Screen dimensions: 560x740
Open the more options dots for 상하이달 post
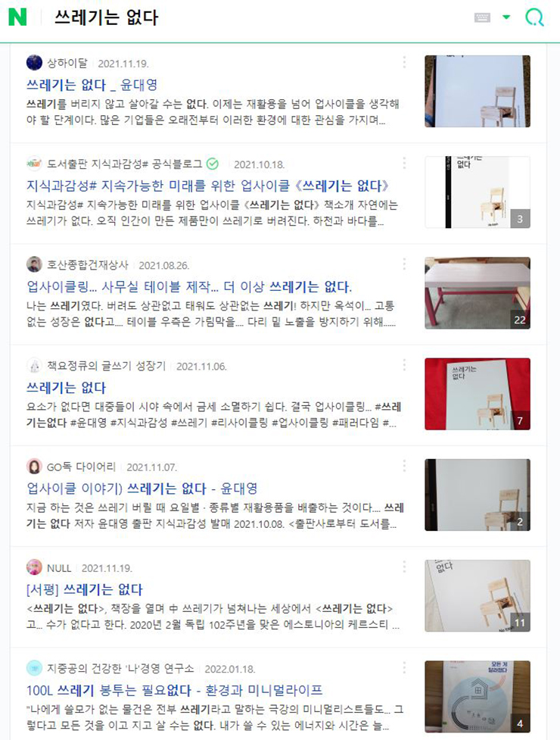click(x=404, y=62)
